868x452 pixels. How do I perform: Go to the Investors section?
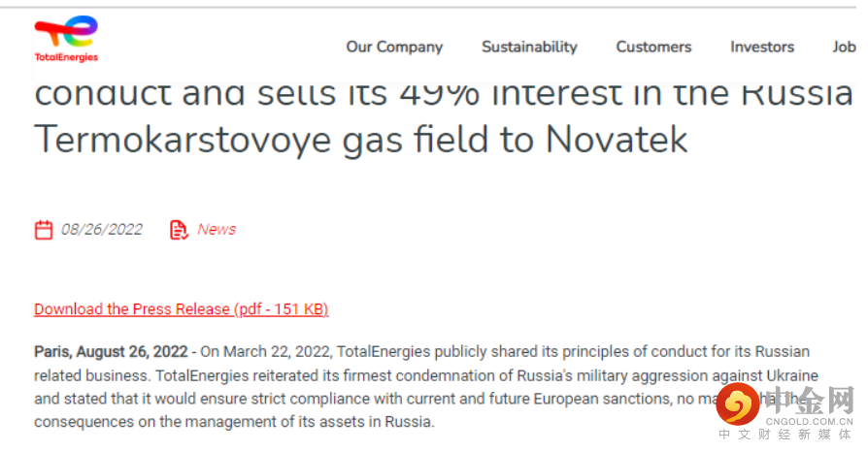[x=762, y=47]
